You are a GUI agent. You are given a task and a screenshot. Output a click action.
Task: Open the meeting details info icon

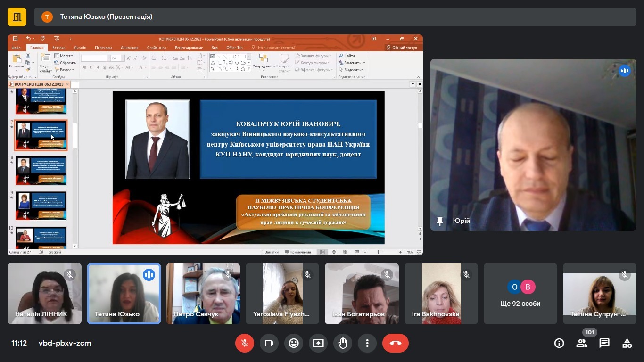click(x=559, y=343)
